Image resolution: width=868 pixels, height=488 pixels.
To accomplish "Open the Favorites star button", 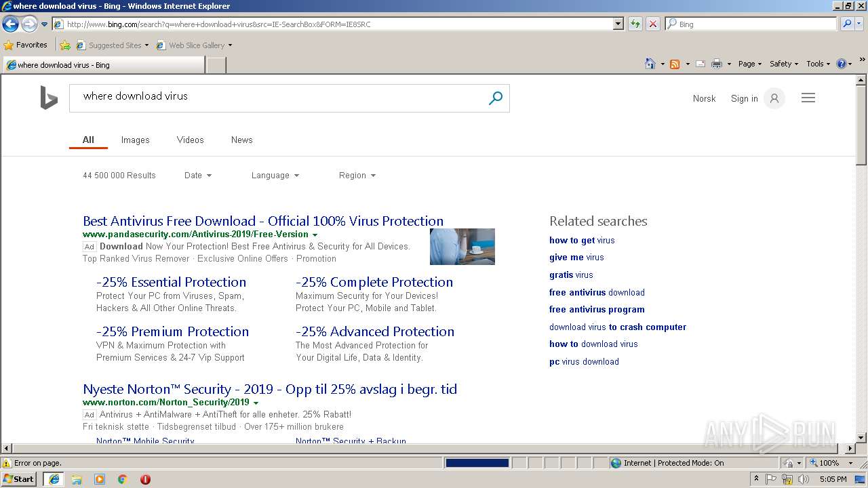I will coord(26,45).
